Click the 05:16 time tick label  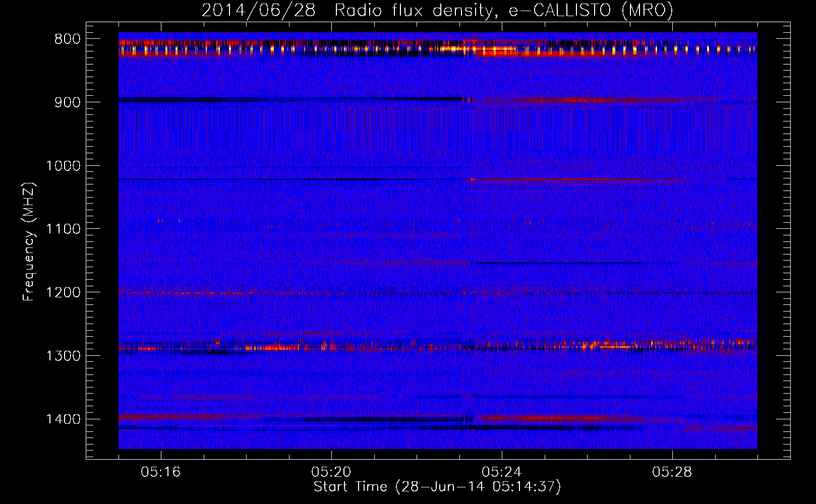pos(161,472)
